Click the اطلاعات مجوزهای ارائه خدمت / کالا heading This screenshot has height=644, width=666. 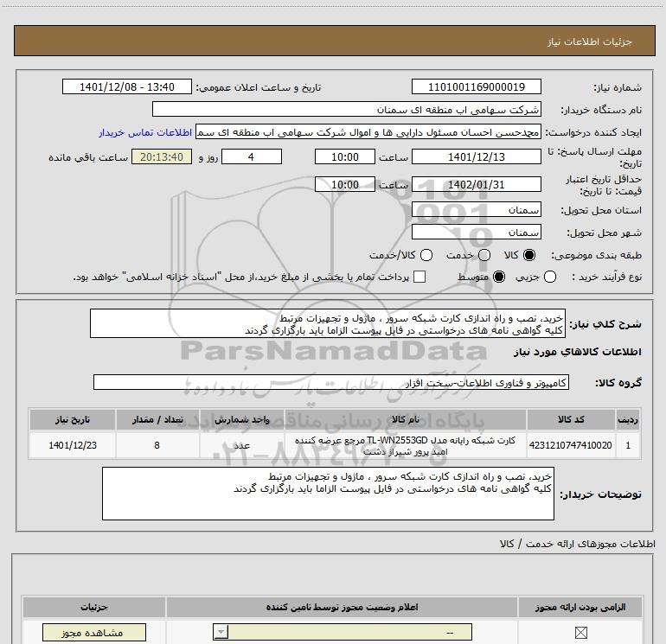coord(577,544)
